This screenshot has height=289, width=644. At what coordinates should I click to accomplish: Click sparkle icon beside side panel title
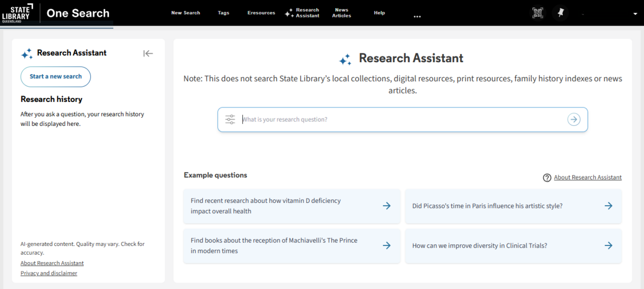[x=27, y=53]
